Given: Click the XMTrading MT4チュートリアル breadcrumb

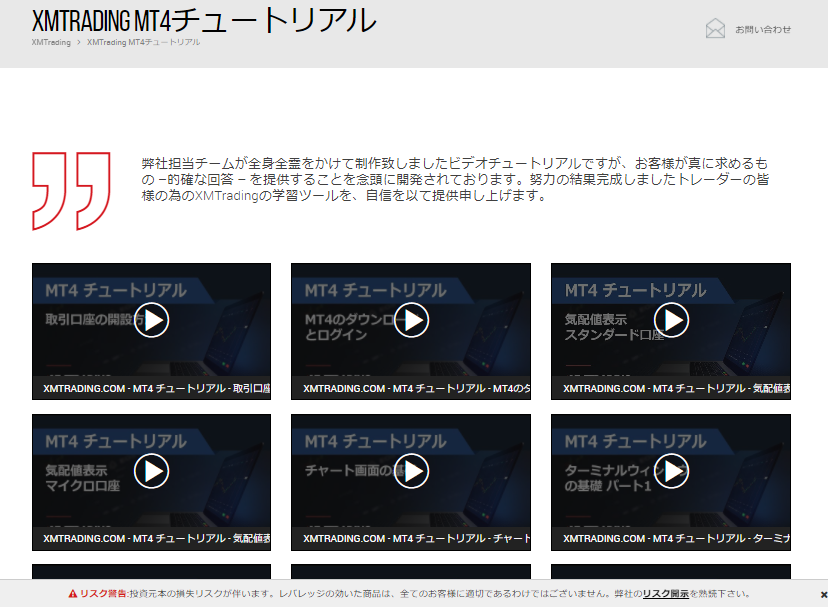Looking at the screenshot, I should tap(143, 43).
